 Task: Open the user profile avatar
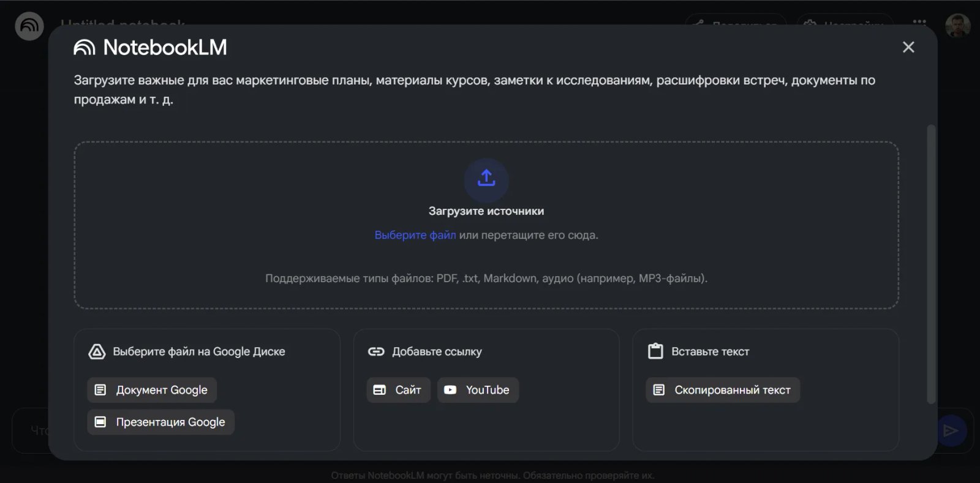click(x=958, y=26)
